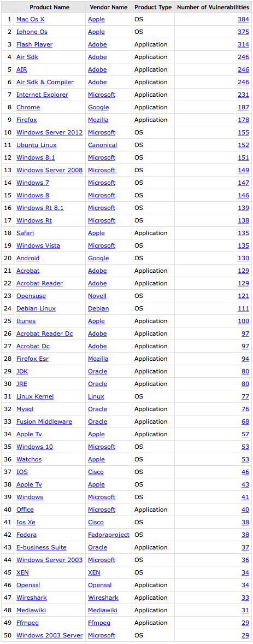The width and height of the screenshot is (253, 644).
Task: Open the Windows 10 product link
Action: point(34,447)
